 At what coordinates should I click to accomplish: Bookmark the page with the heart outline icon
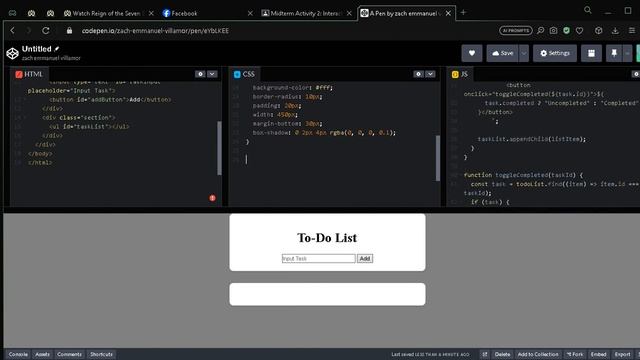pos(579,31)
